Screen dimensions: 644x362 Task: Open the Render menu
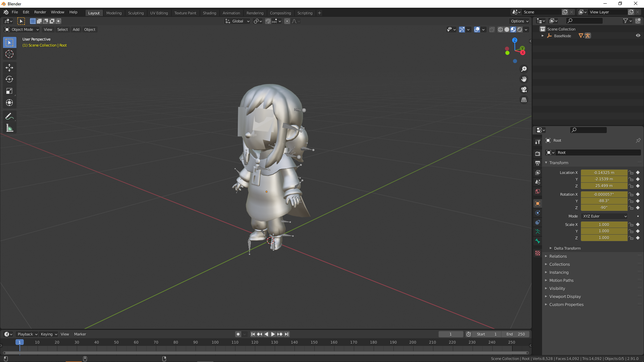(40, 12)
